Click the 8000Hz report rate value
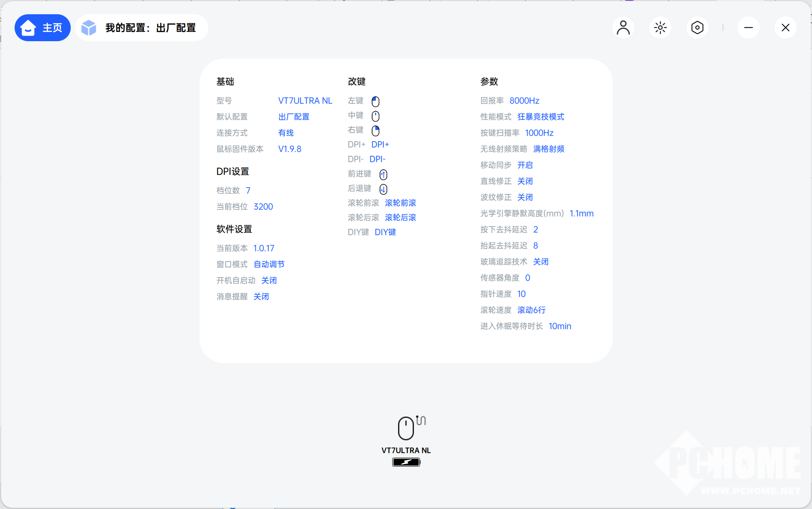Screen dimensions: 812x509 pos(524,101)
